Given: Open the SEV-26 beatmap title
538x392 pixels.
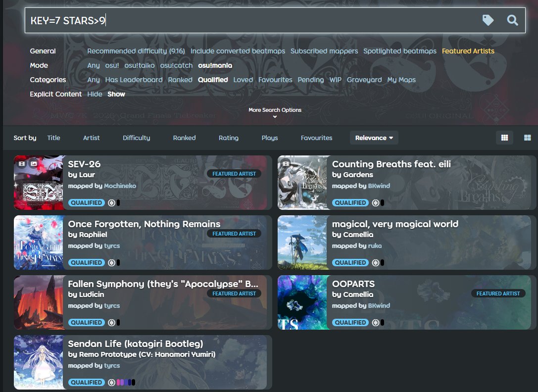Looking at the screenshot, I should click(x=84, y=164).
